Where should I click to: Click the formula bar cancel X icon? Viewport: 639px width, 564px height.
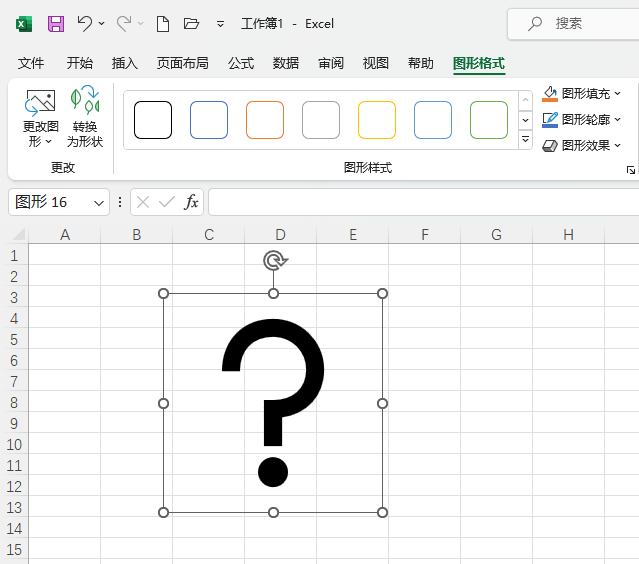(x=143, y=202)
